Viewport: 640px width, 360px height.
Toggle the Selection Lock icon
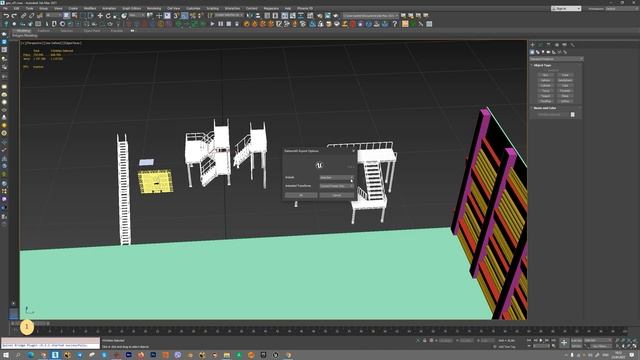click(x=424, y=340)
